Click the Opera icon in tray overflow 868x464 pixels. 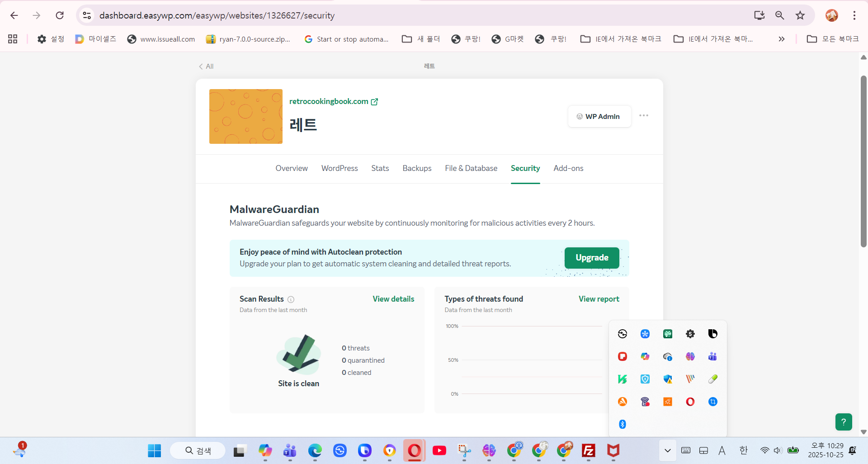click(690, 402)
